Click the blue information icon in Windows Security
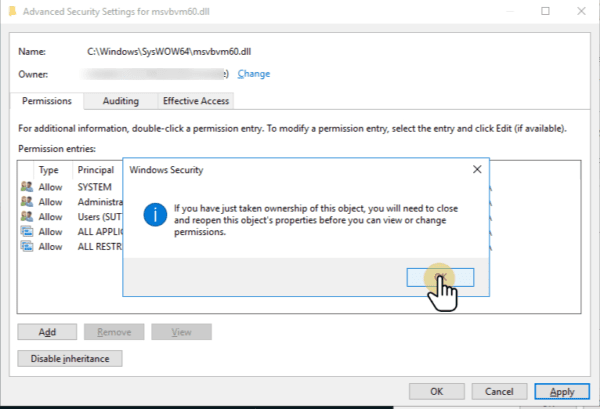The width and height of the screenshot is (600, 409). coord(153,215)
